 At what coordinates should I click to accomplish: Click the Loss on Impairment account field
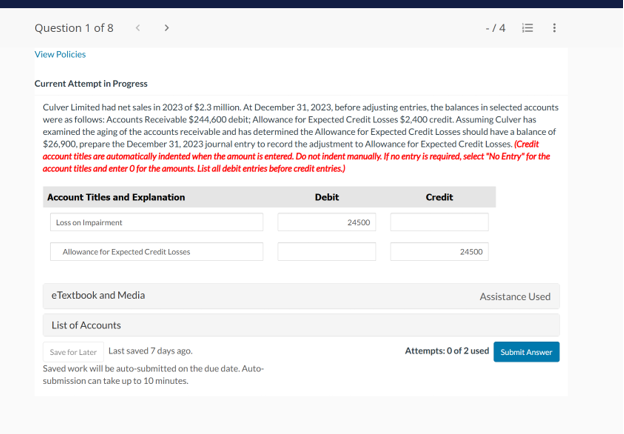pos(156,222)
